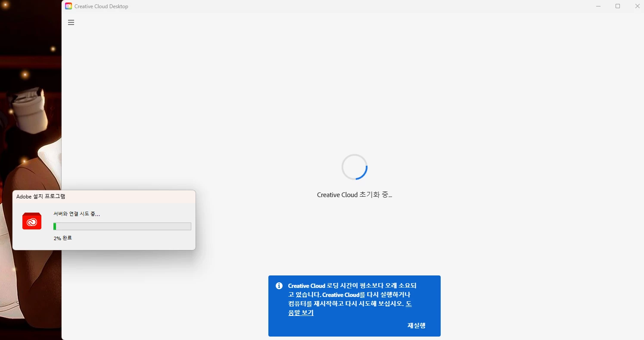Click the installer green progress bar
Screen dimensions: 644x340
pos(122,226)
